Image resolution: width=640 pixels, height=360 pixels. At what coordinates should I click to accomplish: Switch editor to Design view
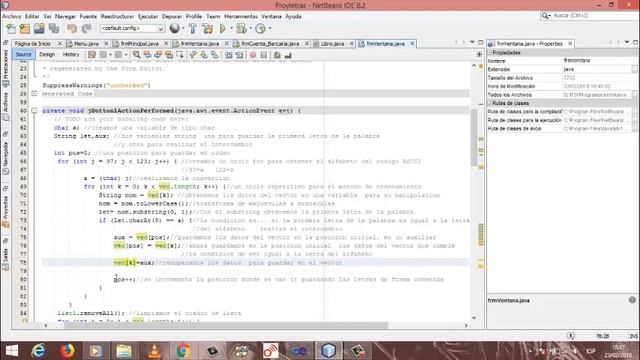47,54
